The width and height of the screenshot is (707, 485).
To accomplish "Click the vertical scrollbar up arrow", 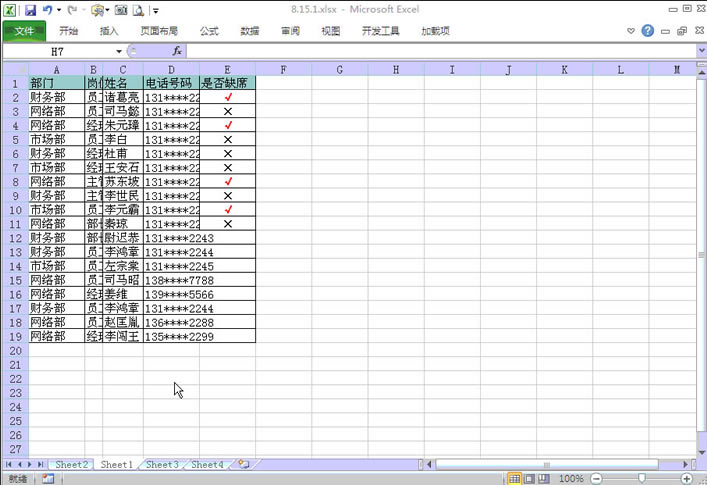I will coord(702,73).
